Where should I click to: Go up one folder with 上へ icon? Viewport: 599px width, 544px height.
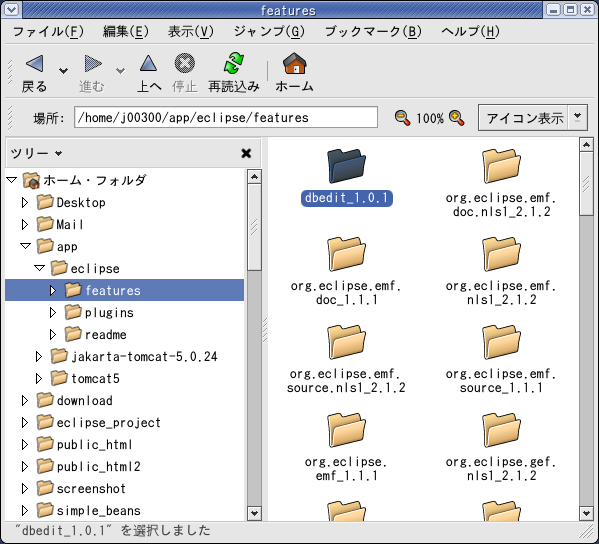[148, 63]
